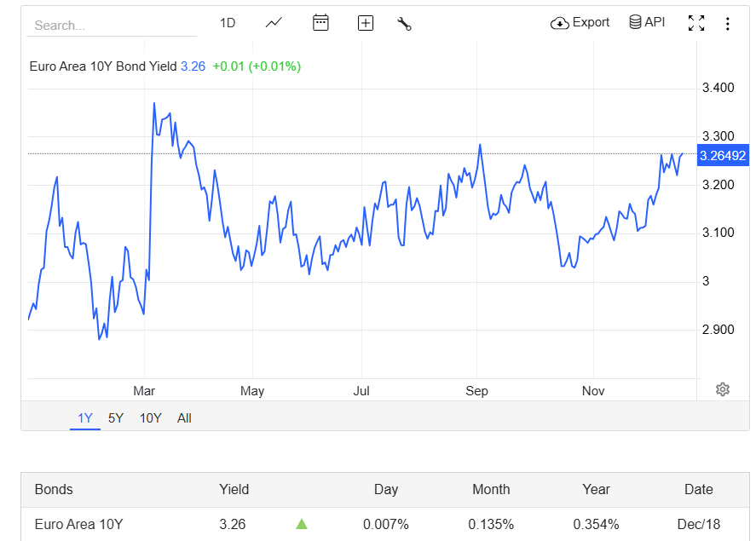The height and width of the screenshot is (541, 756).
Task: Click the Bonds column header
Action: (54, 489)
